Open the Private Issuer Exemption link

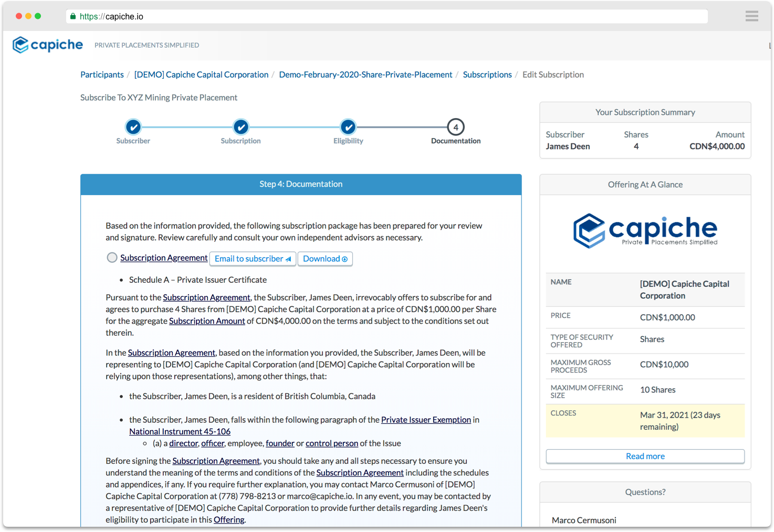(x=426, y=420)
